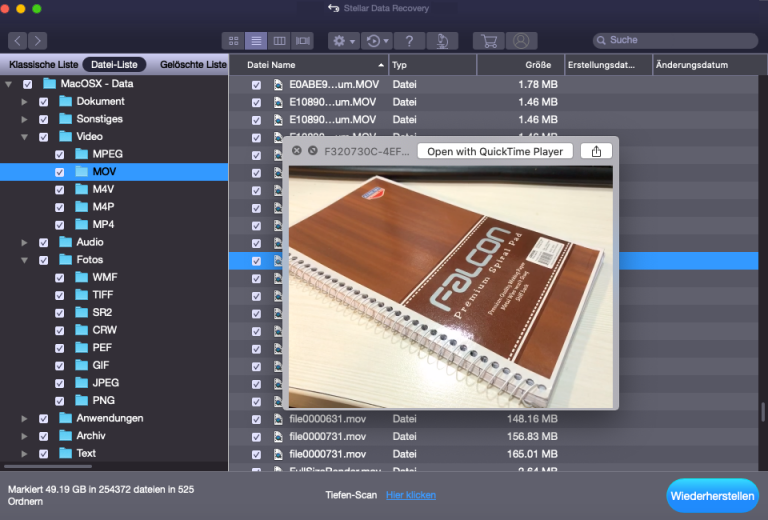Click the circled slash icon in preview header

[313, 151]
